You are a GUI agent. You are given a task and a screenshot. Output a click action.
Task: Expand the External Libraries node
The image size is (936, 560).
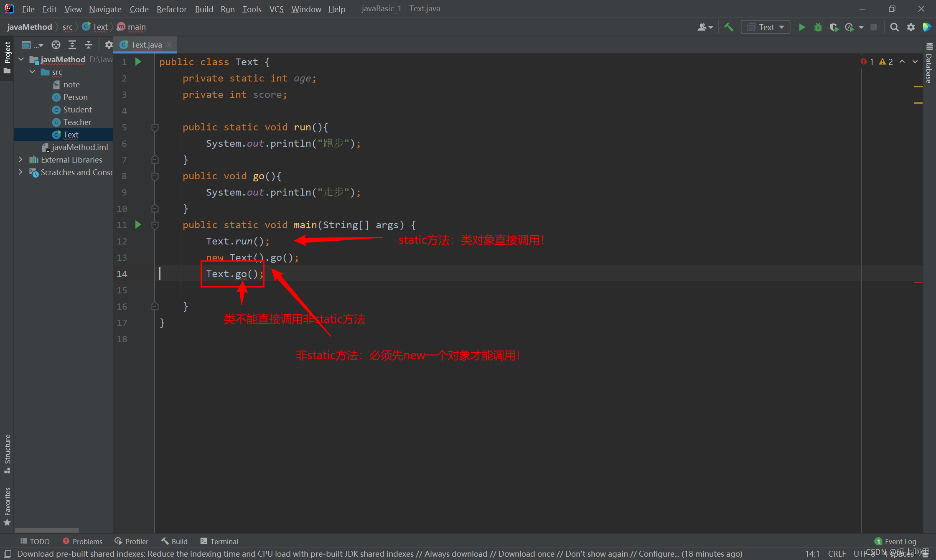coord(20,160)
